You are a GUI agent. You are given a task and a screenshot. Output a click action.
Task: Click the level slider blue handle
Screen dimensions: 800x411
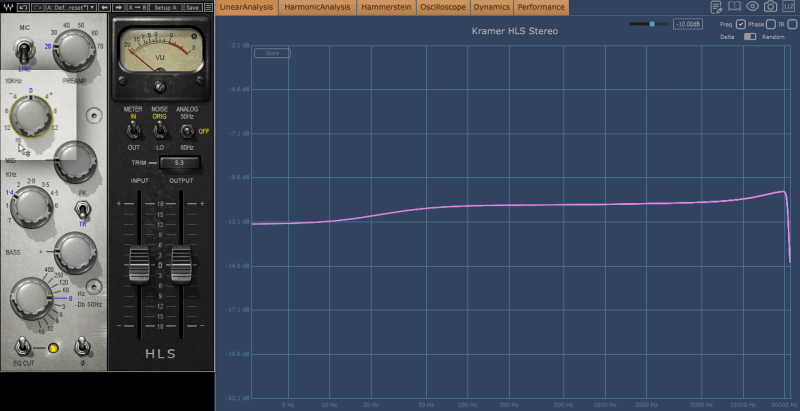pos(652,24)
